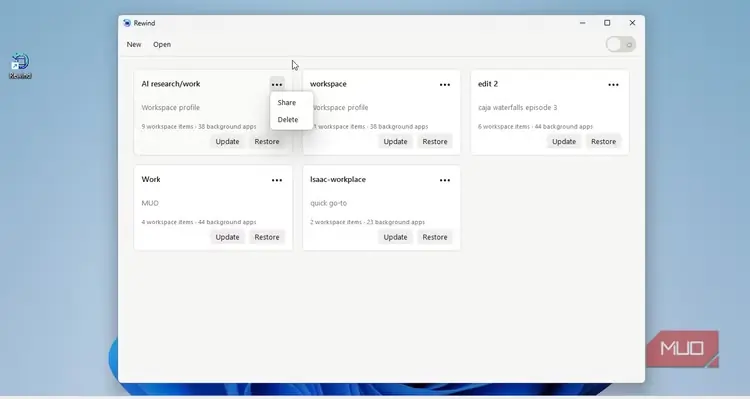The width and height of the screenshot is (750, 399).
Task: Open three-dot menu on edit 2 card
Action: [613, 85]
